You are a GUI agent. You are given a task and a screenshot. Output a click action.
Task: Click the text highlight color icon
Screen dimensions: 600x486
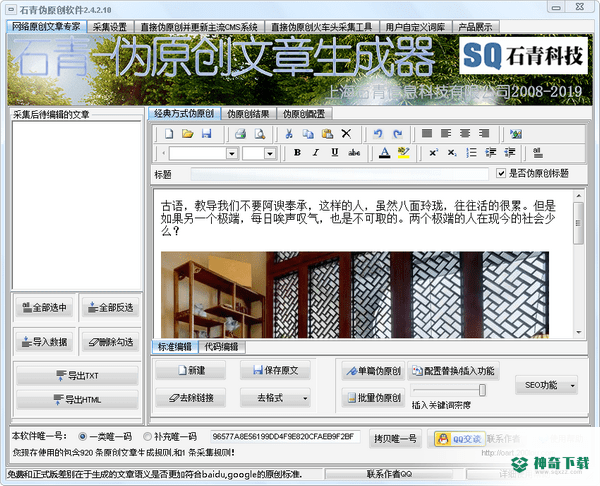pos(404,153)
